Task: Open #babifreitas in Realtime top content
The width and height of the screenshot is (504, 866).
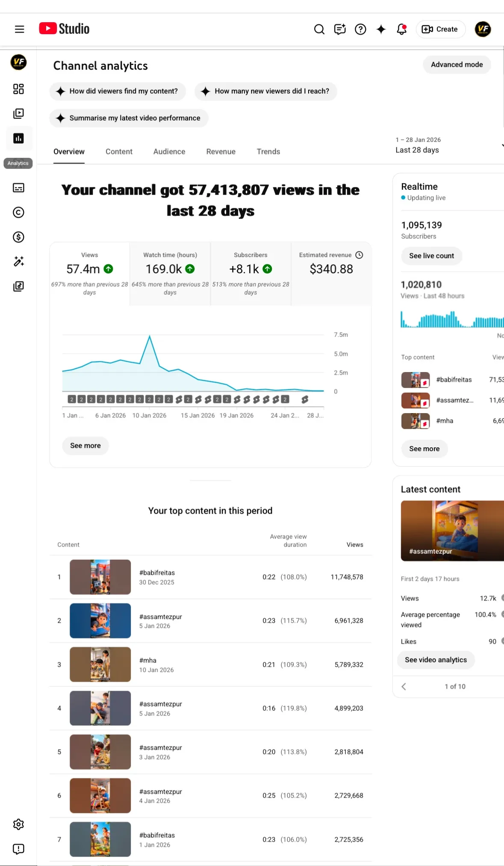Action: pos(453,380)
